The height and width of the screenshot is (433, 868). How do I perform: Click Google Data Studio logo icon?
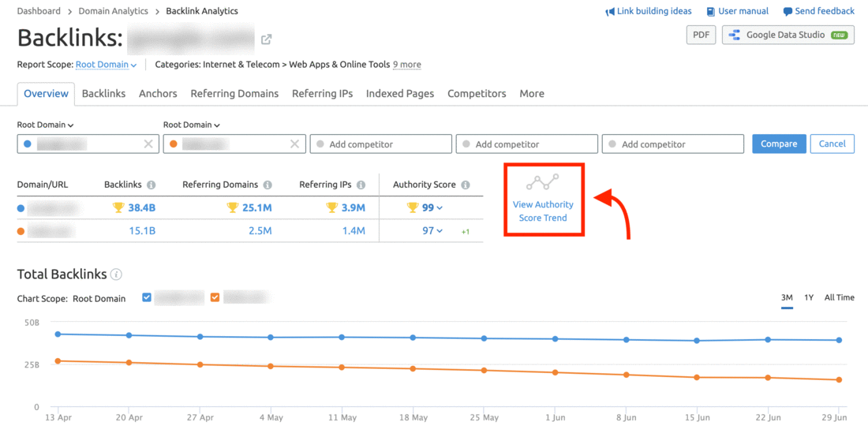coord(735,35)
